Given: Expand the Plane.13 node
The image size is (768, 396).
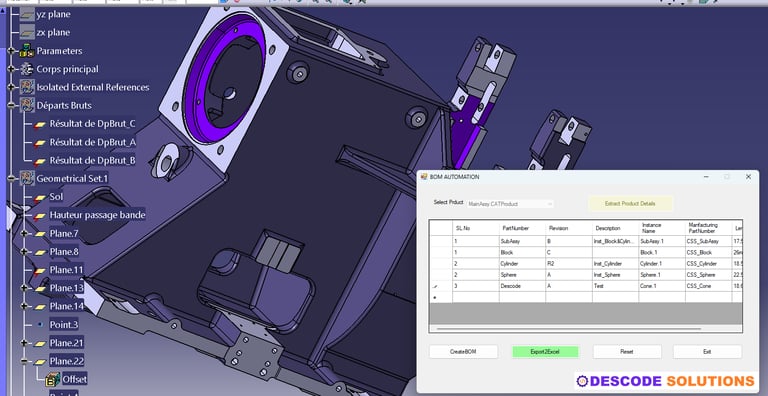Looking at the screenshot, I should 24,288.
